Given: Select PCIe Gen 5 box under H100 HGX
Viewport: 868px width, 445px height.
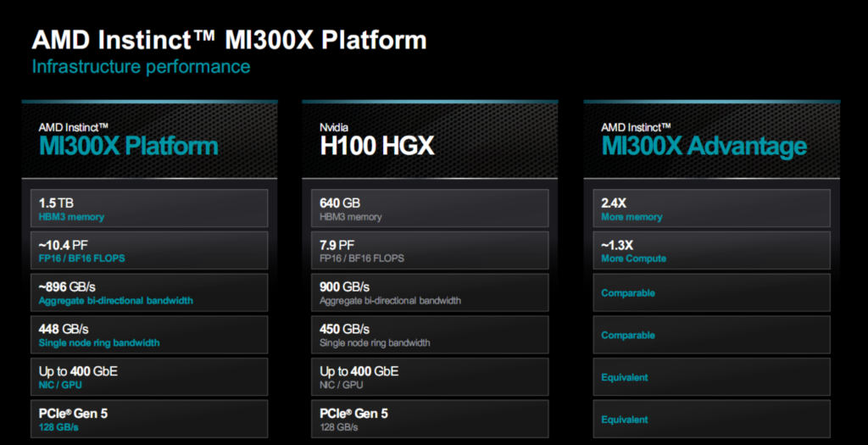Looking at the screenshot, I should pos(430,418).
